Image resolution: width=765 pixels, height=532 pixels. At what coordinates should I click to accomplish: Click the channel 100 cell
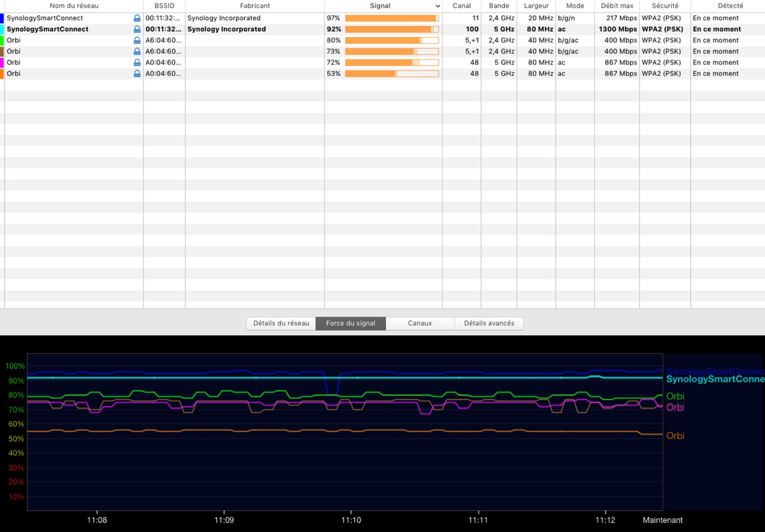tap(472, 29)
